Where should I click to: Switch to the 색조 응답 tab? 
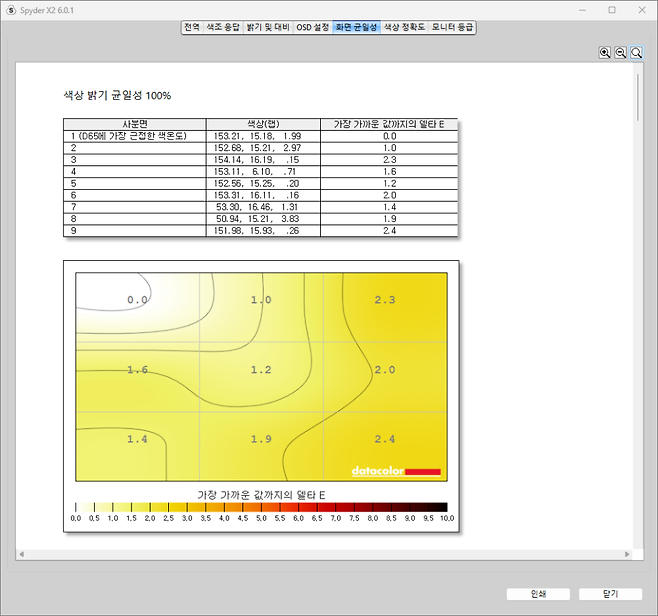(222, 28)
